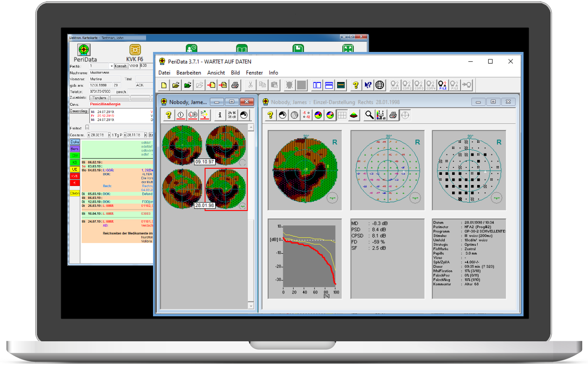Click the circled 1 icon in overview toolbar
Viewport: 588px width, 371px height.
click(181, 115)
